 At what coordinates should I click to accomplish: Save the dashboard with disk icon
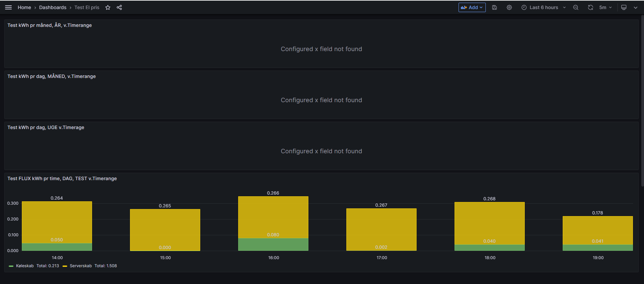coord(495,7)
